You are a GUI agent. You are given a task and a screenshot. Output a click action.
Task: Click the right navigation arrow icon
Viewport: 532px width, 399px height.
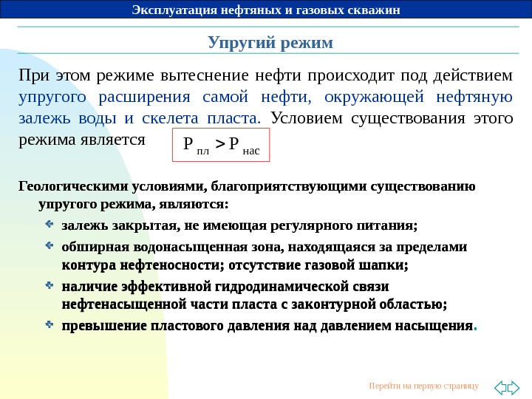pos(514,387)
